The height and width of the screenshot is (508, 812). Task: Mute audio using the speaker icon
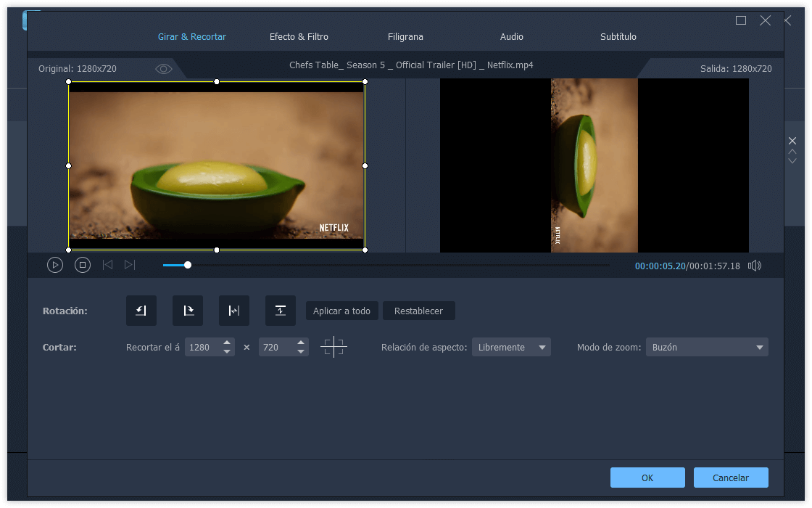tap(755, 266)
